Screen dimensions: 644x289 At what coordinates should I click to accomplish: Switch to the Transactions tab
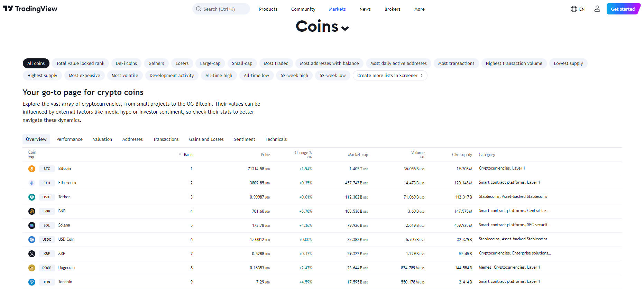click(166, 139)
